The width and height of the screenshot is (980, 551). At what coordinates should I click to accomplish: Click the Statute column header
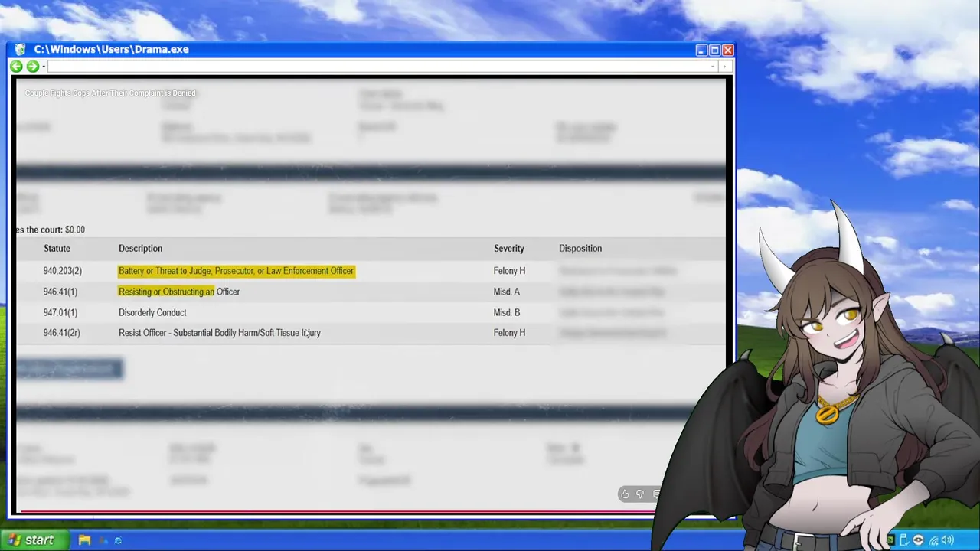(57, 249)
